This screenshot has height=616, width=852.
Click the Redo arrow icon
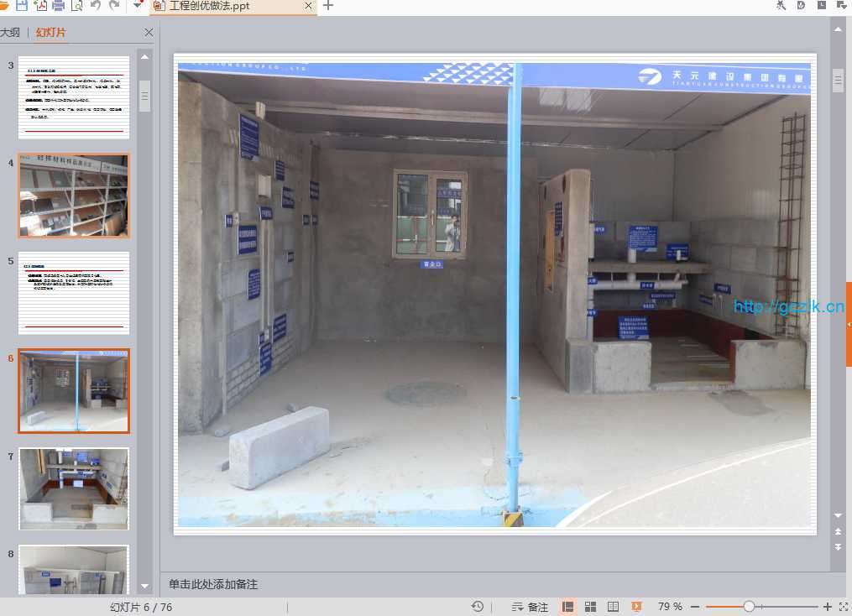click(x=114, y=5)
